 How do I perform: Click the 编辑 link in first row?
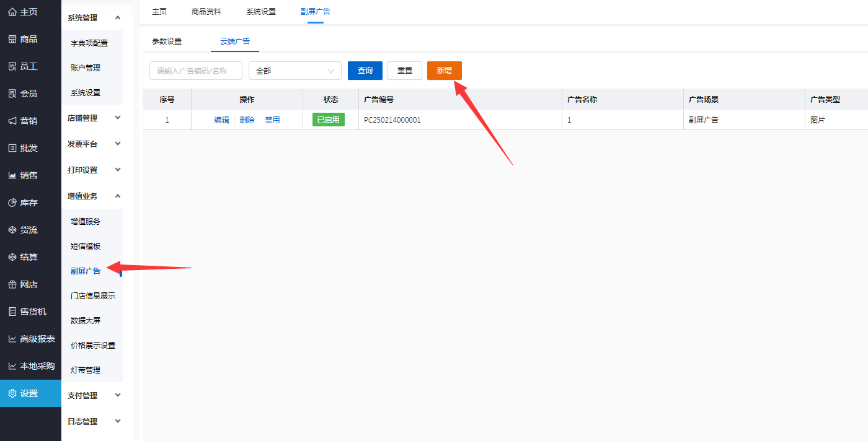[x=221, y=120]
